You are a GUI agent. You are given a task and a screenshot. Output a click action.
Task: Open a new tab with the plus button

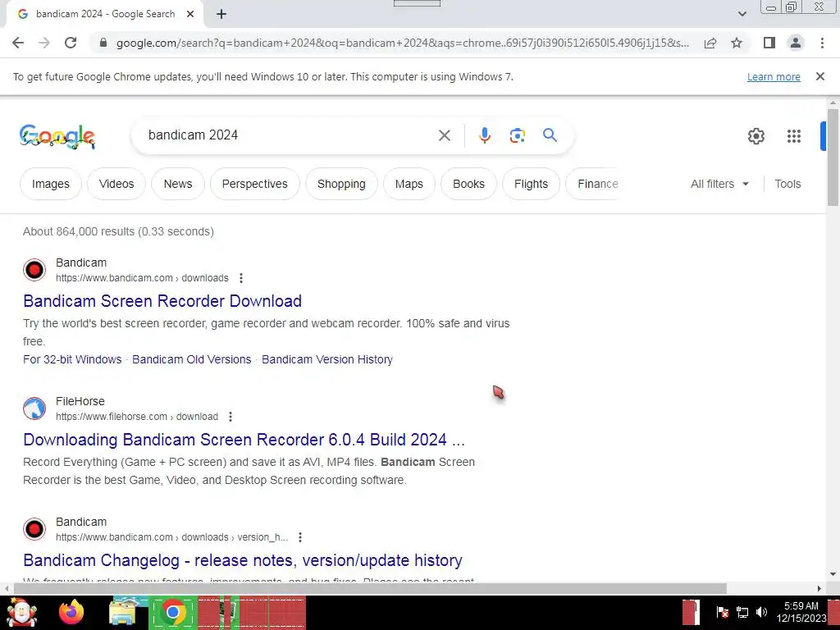click(x=221, y=14)
